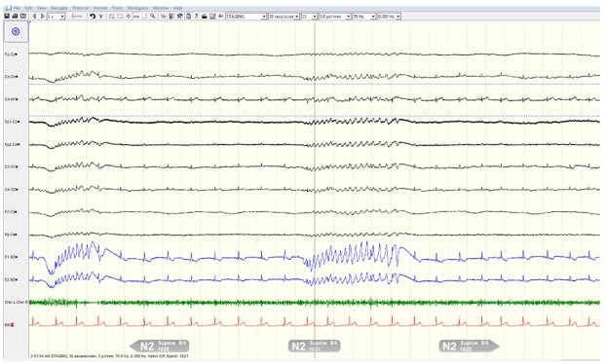The height and width of the screenshot is (364, 607).
Task: Open the playback speed 1x selector
Action: point(57,17)
